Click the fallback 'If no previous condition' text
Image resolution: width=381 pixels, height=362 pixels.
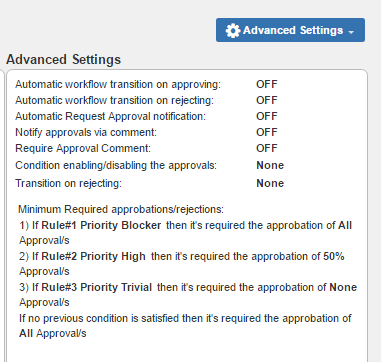[x=185, y=326]
